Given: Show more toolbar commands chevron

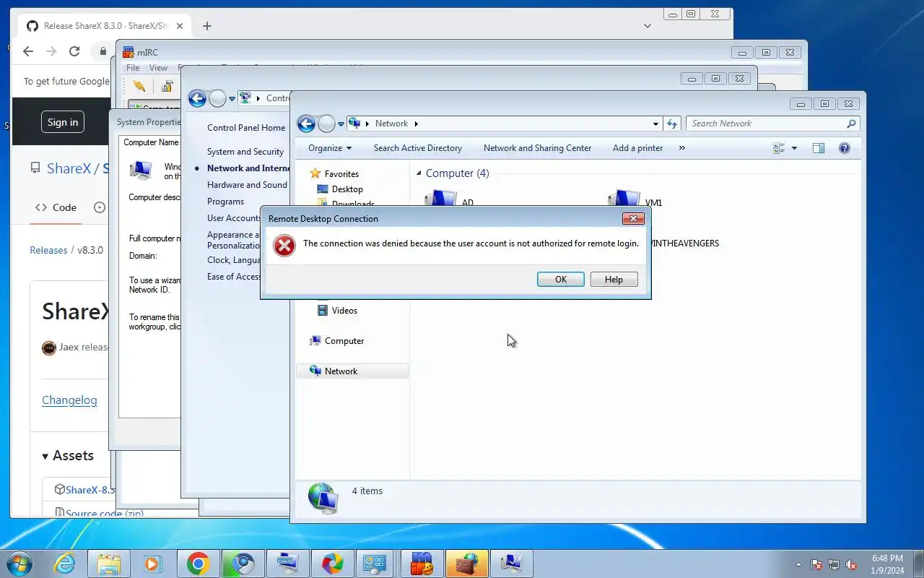Looking at the screenshot, I should pyautogui.click(x=682, y=148).
